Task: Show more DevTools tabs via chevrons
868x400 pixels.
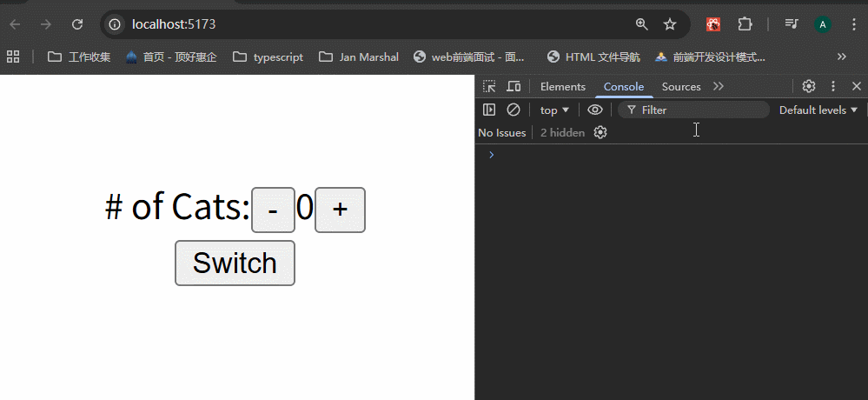Action: [719, 86]
